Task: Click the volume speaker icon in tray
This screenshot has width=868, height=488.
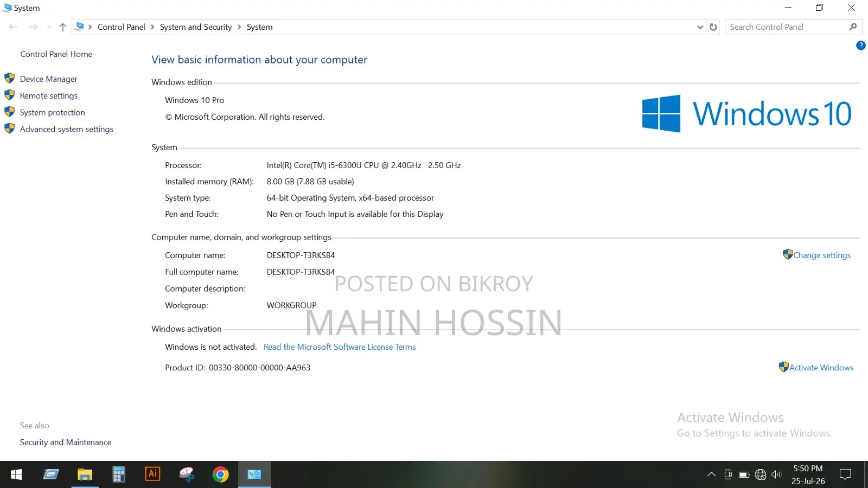Action: click(776, 474)
